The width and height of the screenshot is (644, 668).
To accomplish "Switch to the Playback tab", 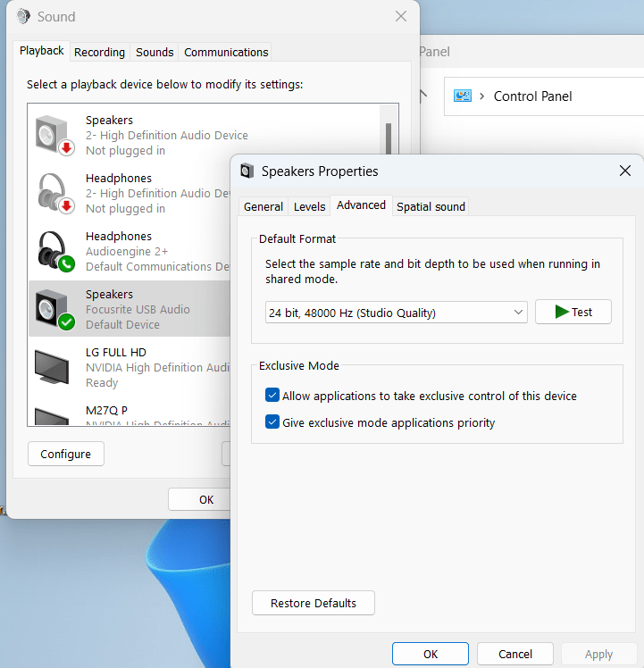I will [x=41, y=51].
